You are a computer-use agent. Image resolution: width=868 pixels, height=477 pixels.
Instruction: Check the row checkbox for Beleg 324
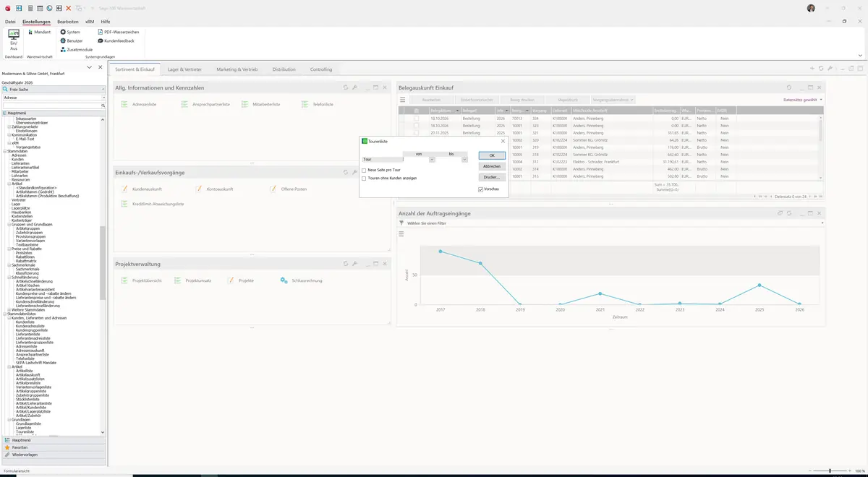(x=416, y=118)
